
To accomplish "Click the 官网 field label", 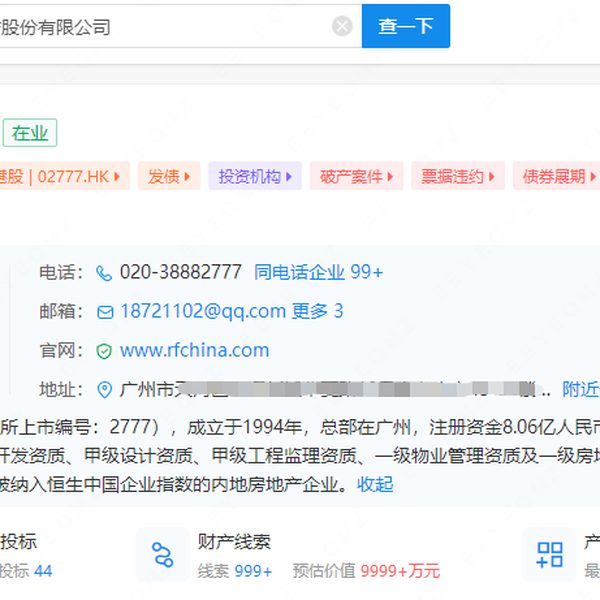I will 61,350.
